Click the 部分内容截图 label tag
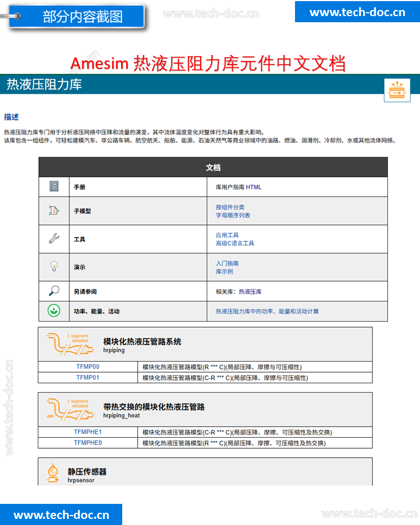This screenshot has height=525, width=420. click(77, 16)
